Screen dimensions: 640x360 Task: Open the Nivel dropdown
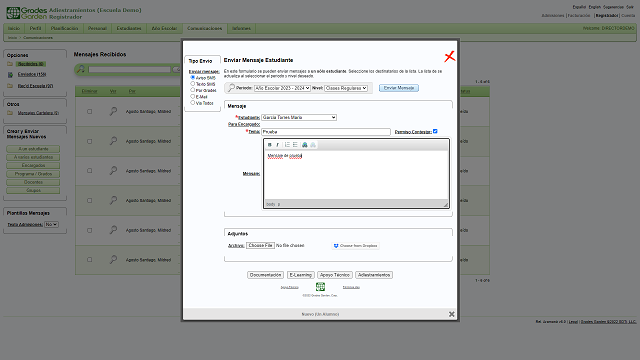[x=346, y=88]
